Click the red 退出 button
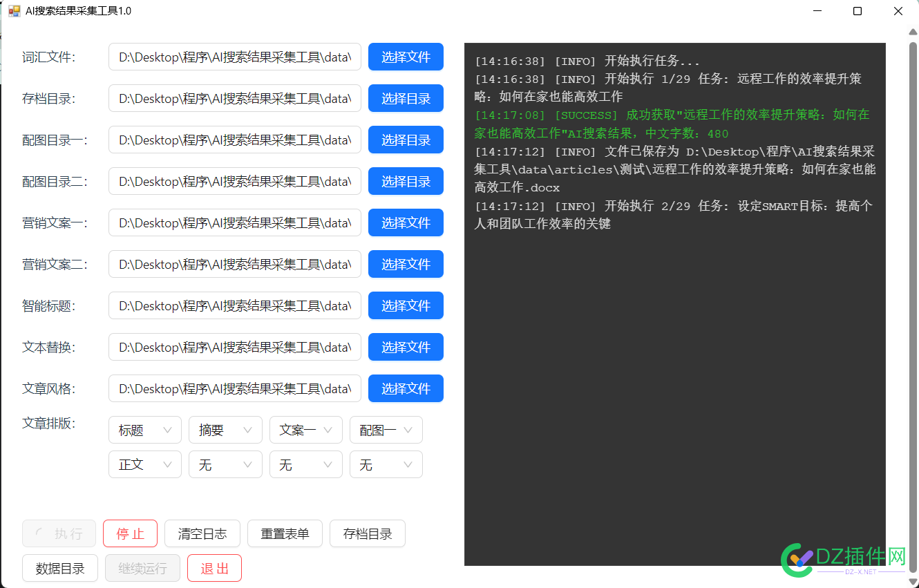Screen dimensions: 919x588 [214, 568]
